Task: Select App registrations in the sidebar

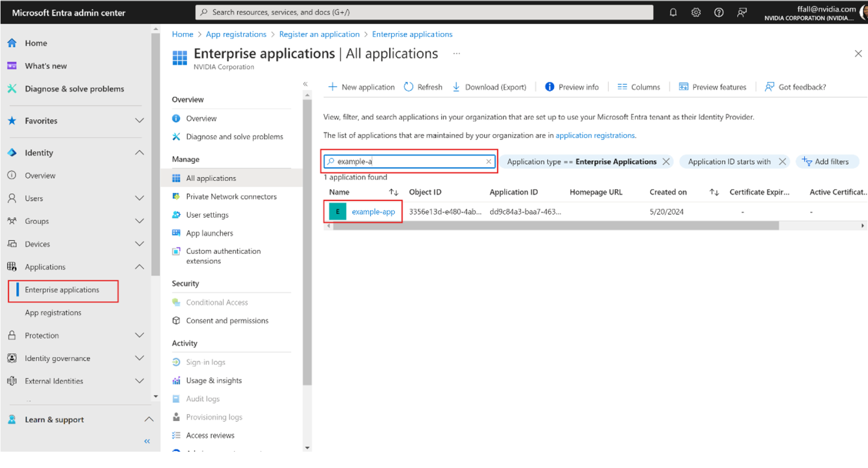Action: 53,313
